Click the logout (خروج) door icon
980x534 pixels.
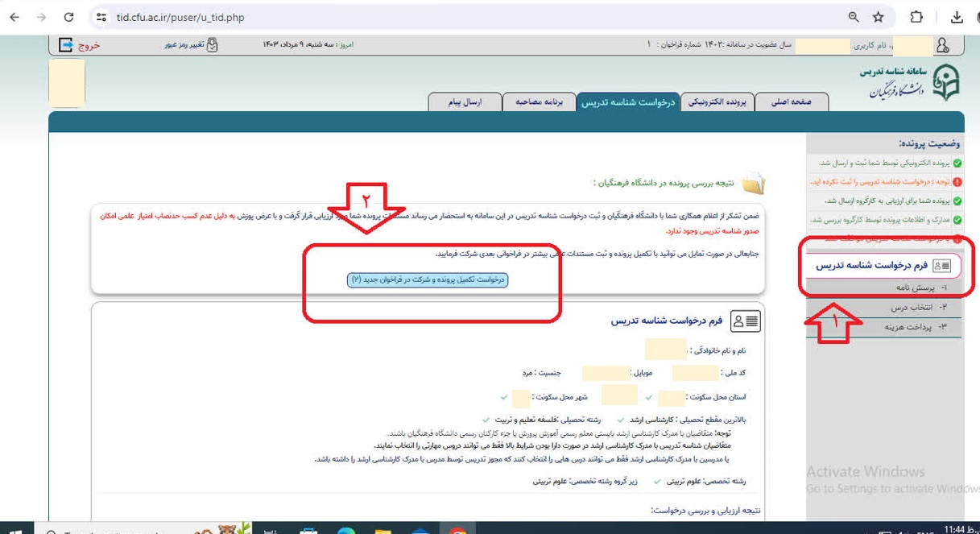click(x=67, y=45)
